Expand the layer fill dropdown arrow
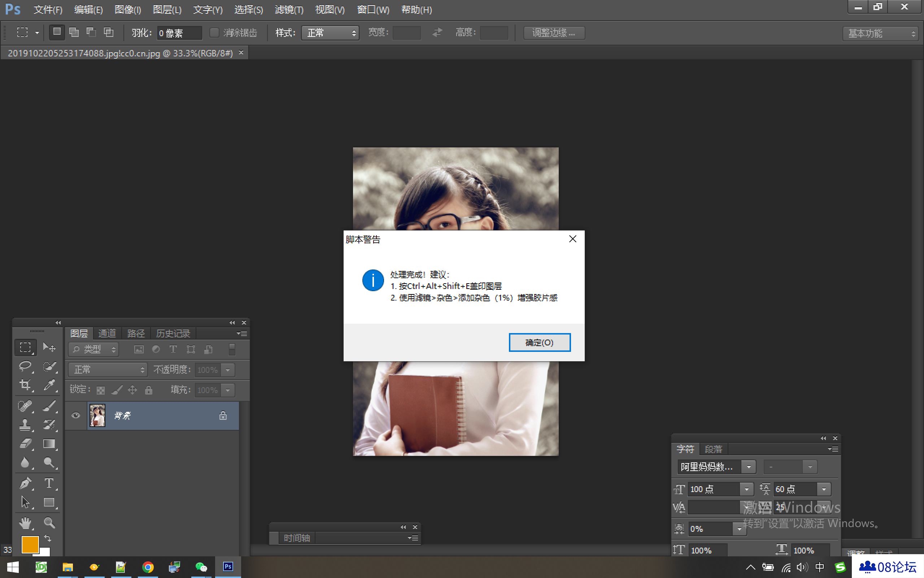Viewport: 924px width, 578px height. (228, 390)
